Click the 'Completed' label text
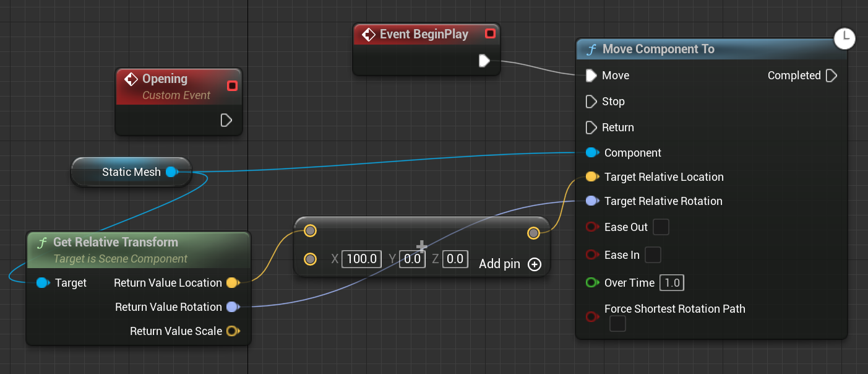Viewport: 868px width, 374px height. click(794, 76)
